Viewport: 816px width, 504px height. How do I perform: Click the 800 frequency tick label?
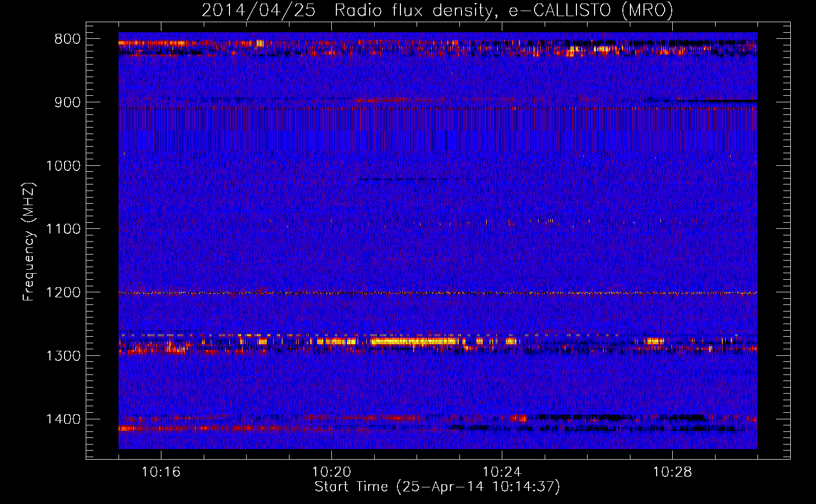pos(67,39)
